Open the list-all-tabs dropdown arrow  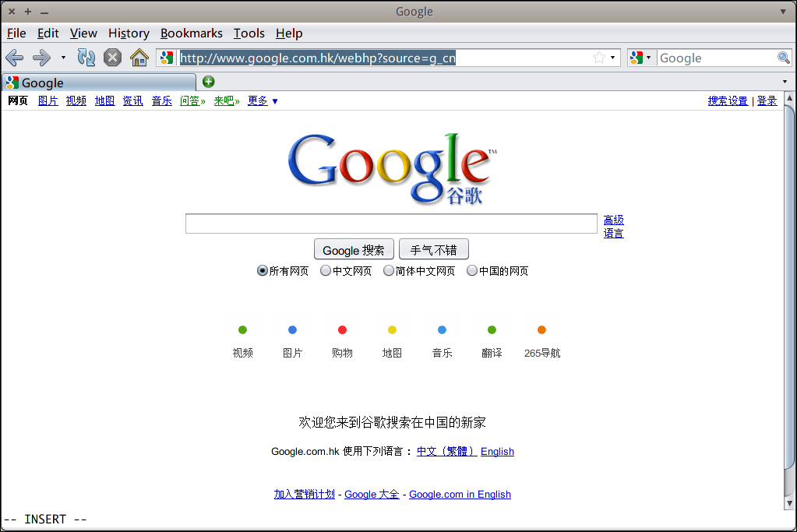pos(785,82)
